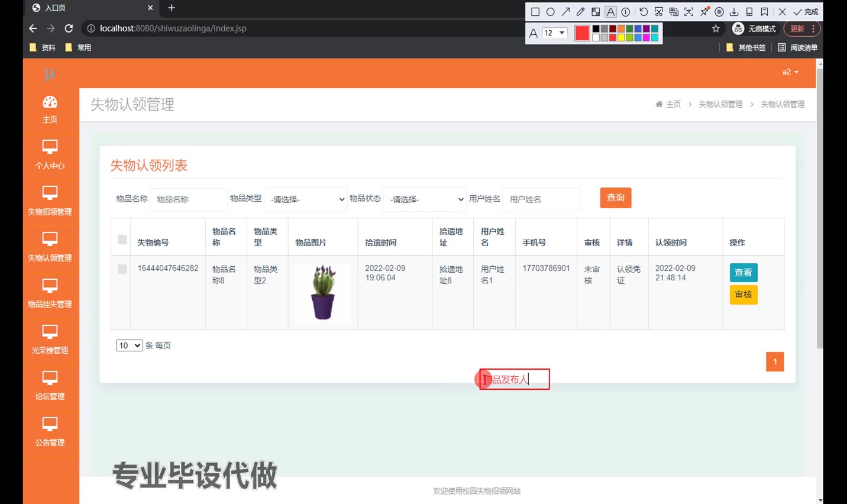This screenshot has width=847, height=504.
Task: Open the a2 user dropdown
Action: [790, 72]
